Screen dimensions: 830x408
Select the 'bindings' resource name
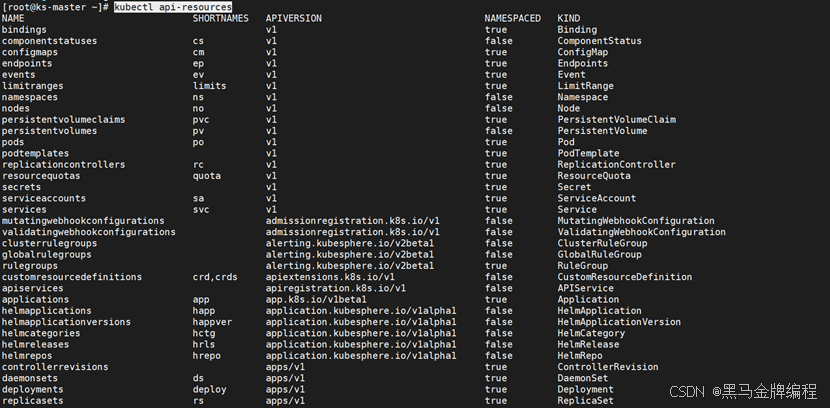24,30
